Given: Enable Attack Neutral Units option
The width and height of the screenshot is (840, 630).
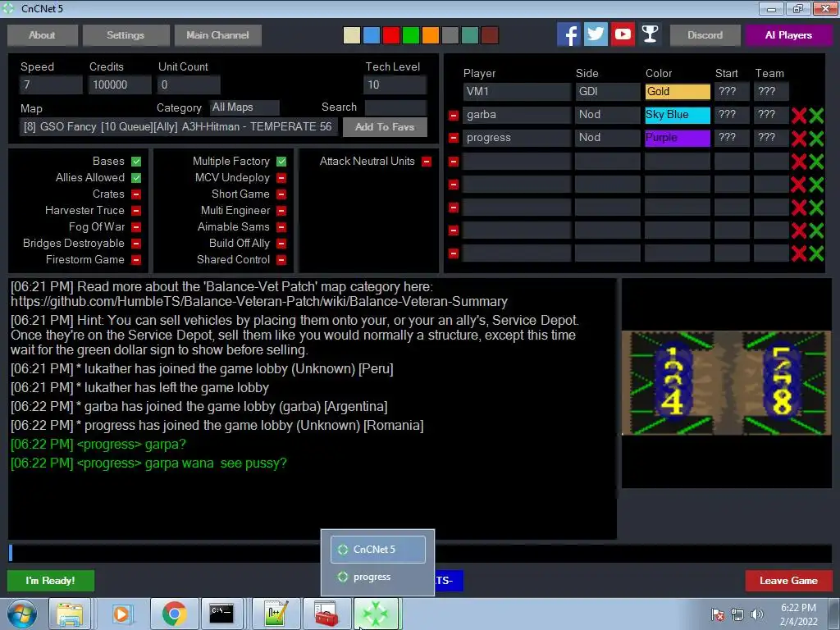Looking at the screenshot, I should point(427,162).
